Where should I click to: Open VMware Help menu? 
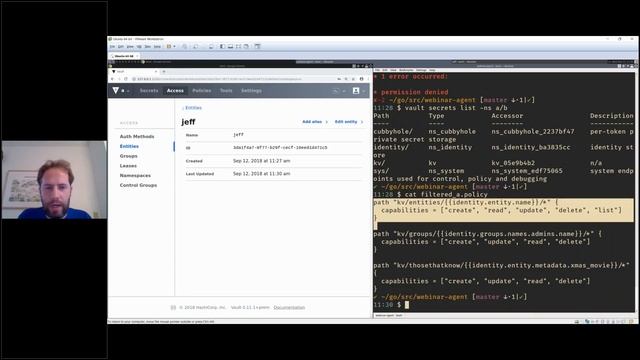coord(157,47)
